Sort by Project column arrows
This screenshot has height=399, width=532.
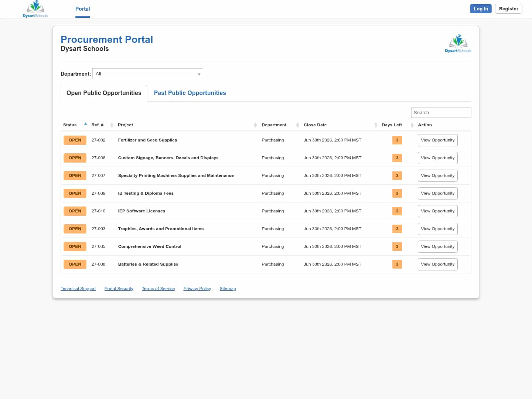pyautogui.click(x=255, y=125)
